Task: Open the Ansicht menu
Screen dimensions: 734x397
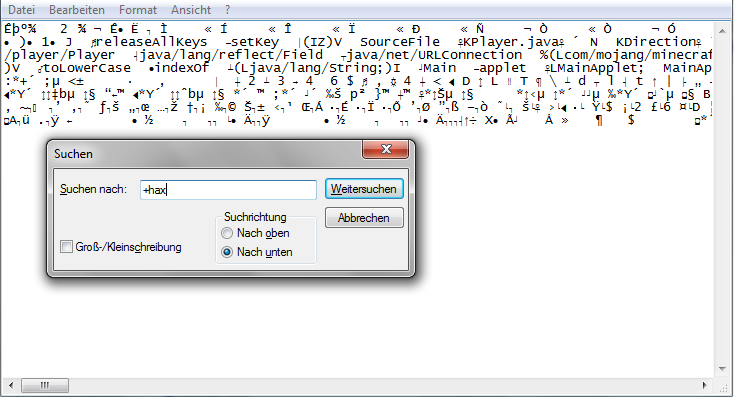Action: click(x=191, y=10)
